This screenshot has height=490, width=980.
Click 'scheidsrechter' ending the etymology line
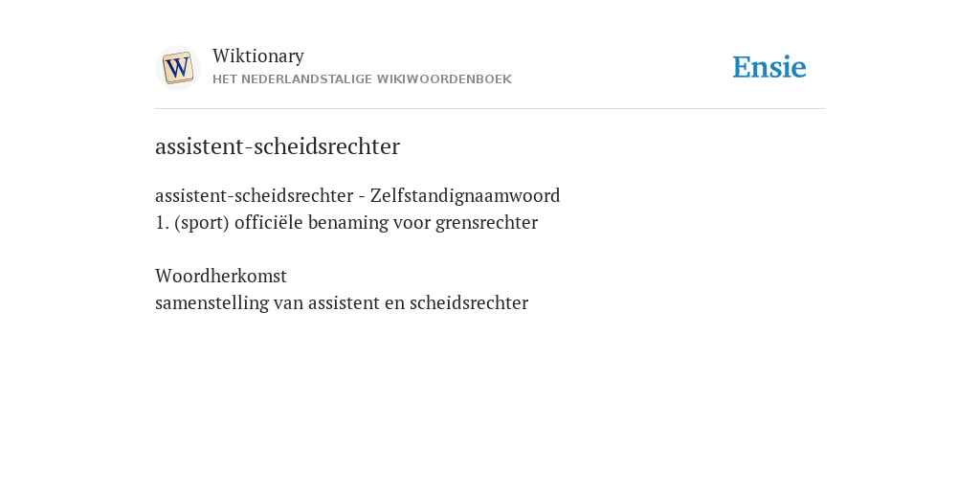(469, 303)
